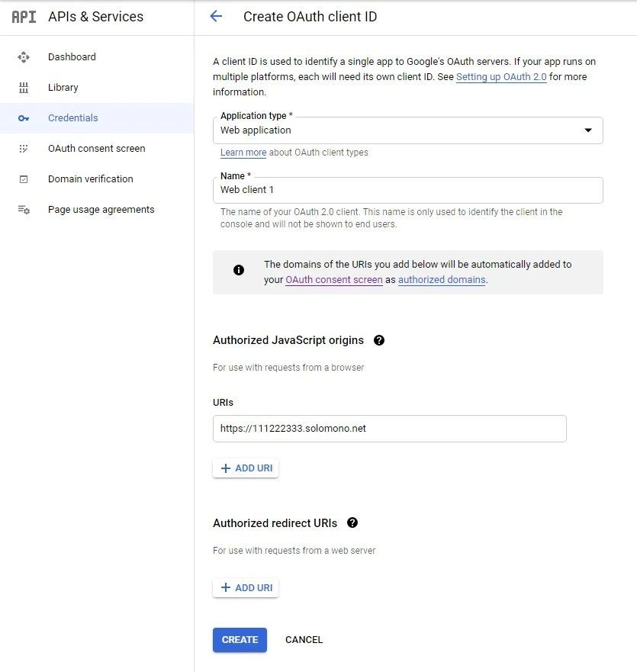Click the OAuth consent screen icon

click(24, 149)
